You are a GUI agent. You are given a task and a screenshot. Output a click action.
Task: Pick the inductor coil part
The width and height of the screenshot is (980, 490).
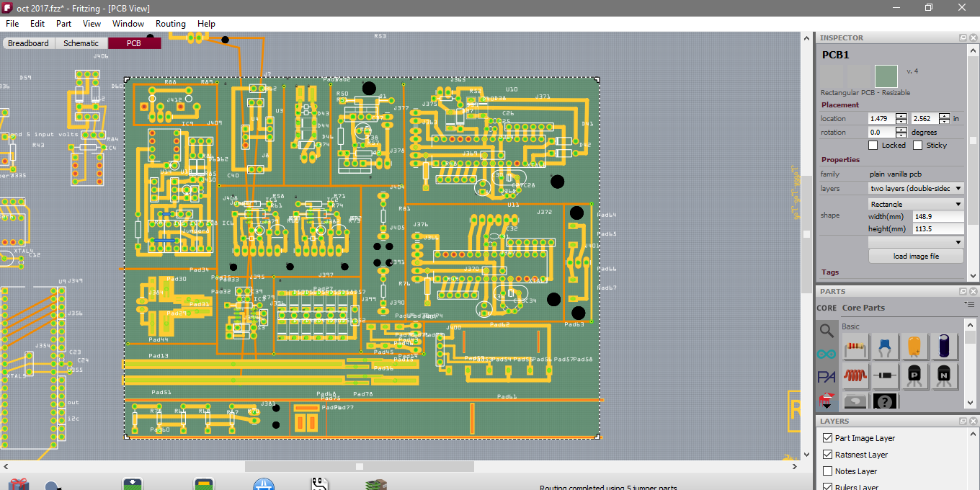coord(855,375)
